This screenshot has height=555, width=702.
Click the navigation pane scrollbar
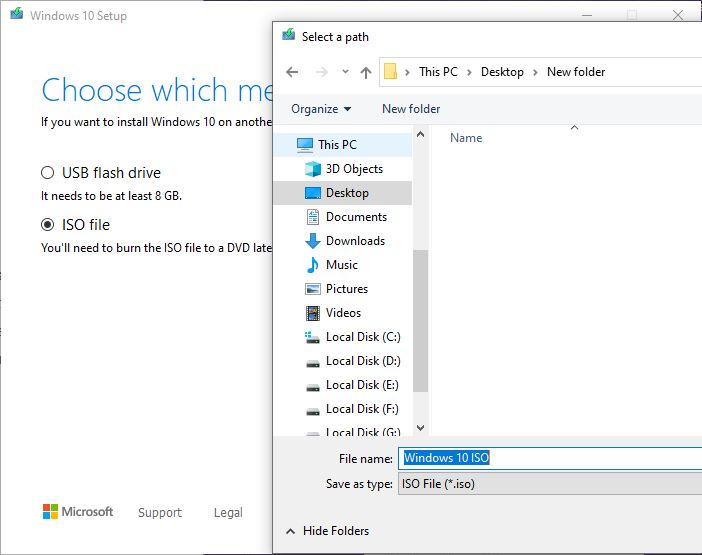click(x=421, y=320)
